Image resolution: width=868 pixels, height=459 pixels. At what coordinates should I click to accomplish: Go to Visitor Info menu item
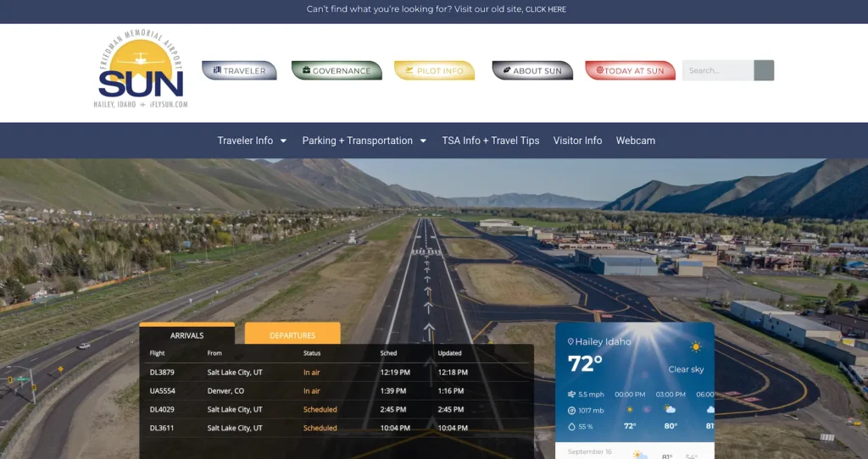577,141
